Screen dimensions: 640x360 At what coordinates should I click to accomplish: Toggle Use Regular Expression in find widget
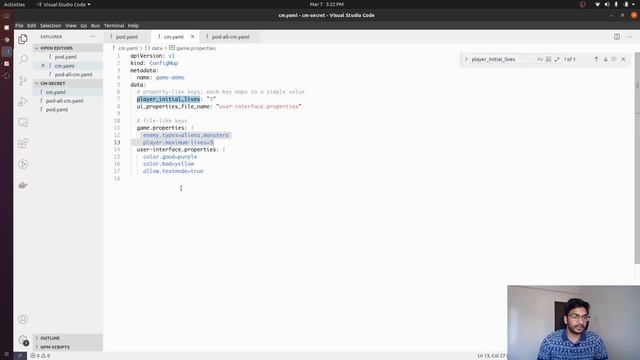pyautogui.click(x=557, y=59)
